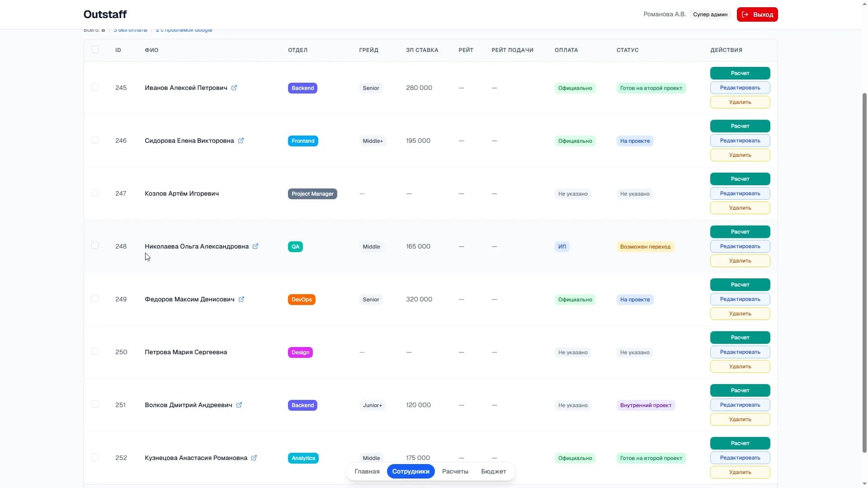The height and width of the screenshot is (488, 868).
Task: Open the Бюджет tab
Action: (x=494, y=471)
